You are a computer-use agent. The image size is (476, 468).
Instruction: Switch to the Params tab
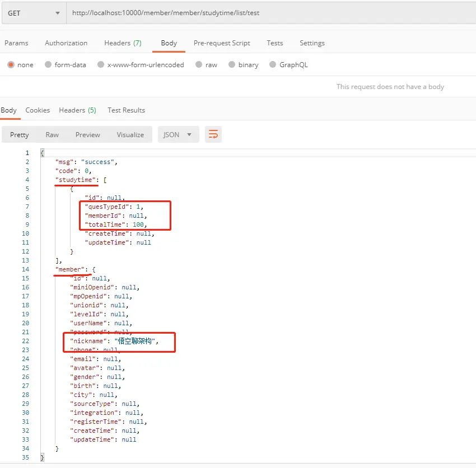pyautogui.click(x=16, y=43)
